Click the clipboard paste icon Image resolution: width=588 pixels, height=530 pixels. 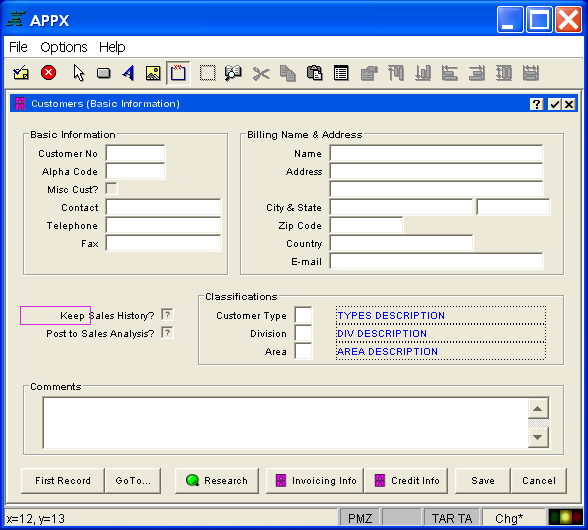coord(314,73)
